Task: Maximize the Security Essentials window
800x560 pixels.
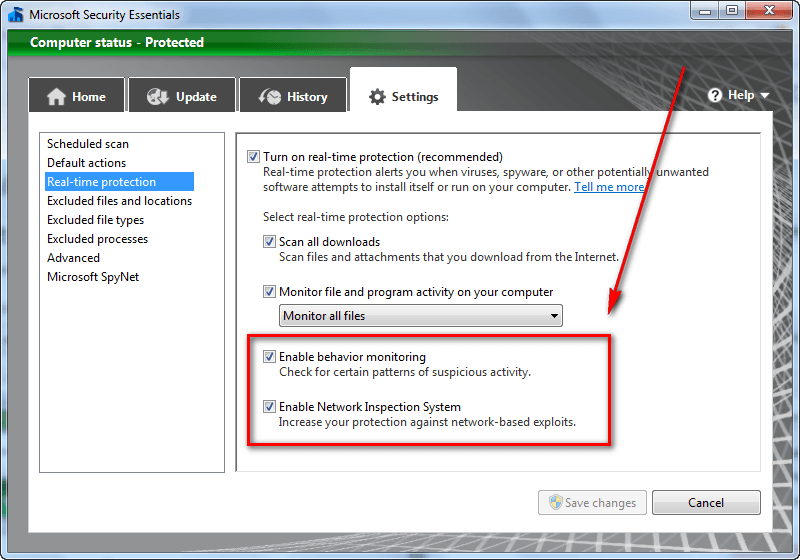Action: [732, 10]
